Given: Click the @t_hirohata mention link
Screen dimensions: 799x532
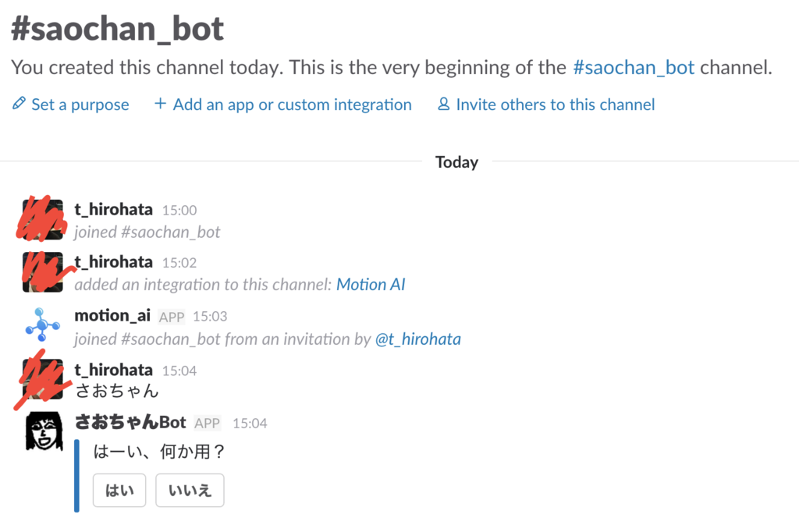Looking at the screenshot, I should (418, 339).
